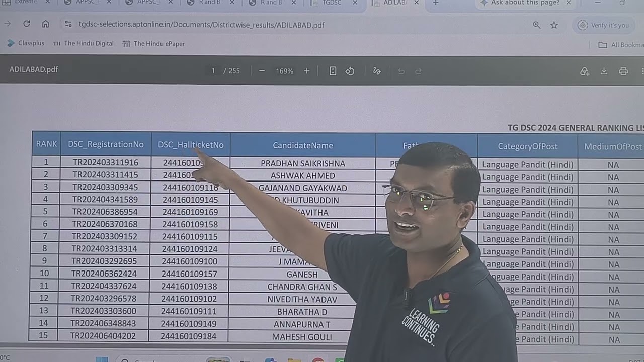This screenshot has width=644, height=362.
Task: Open the zoom magnifier icon in address bar
Action: 537,25
